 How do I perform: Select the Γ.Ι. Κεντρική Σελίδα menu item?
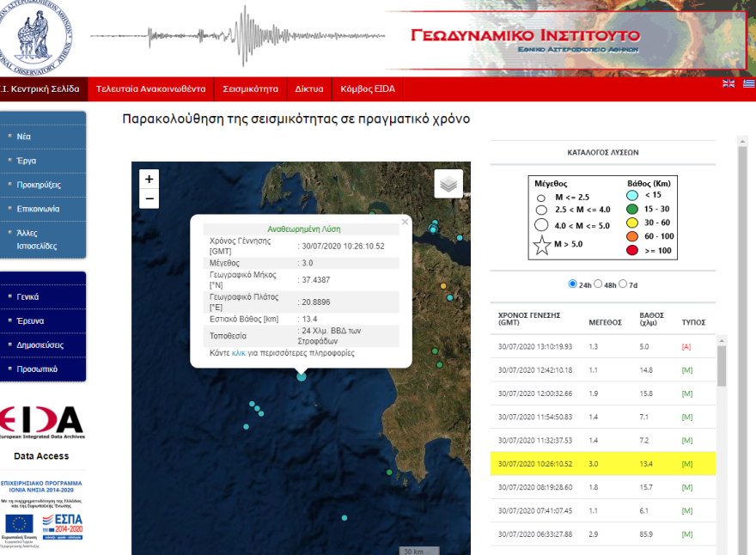(40, 88)
